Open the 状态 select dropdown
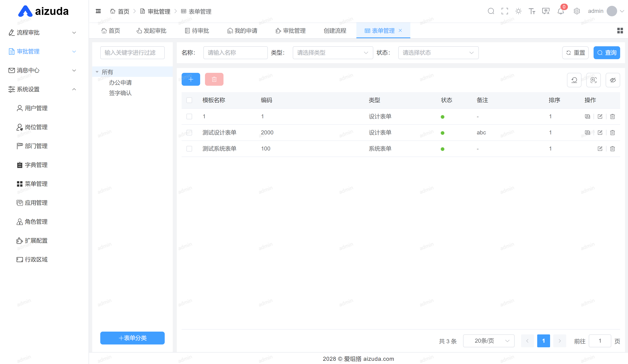 pos(438,53)
